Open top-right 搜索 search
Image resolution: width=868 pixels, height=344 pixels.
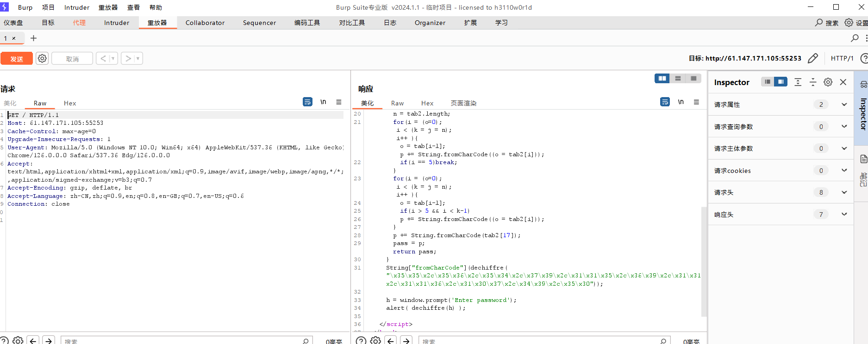pyautogui.click(x=827, y=23)
